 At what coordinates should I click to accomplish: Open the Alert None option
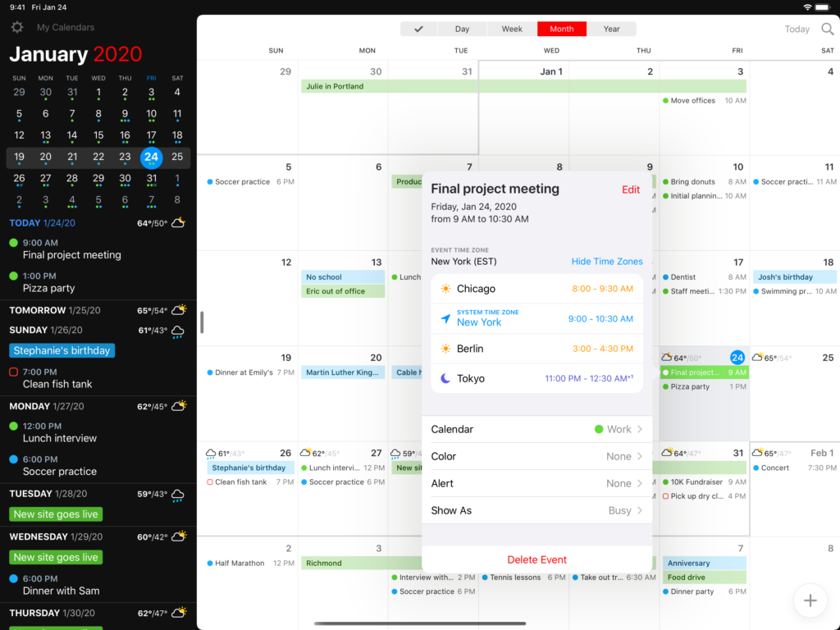(x=536, y=483)
